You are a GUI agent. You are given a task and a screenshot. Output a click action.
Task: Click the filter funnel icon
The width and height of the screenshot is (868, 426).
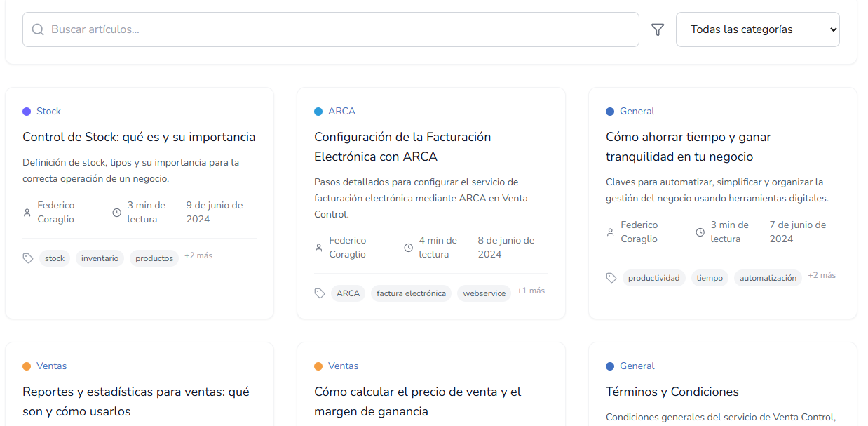click(x=658, y=29)
